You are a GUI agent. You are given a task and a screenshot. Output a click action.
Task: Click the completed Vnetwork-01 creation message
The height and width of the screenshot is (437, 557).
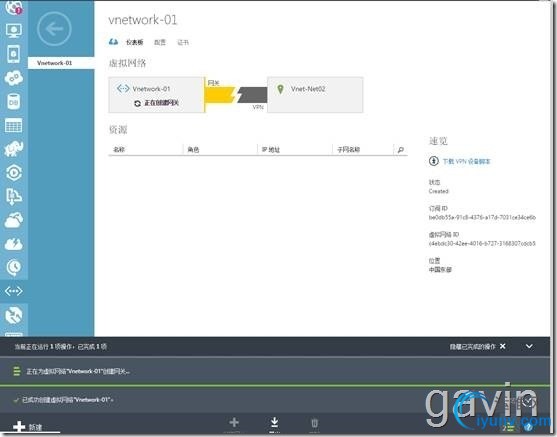68,400
